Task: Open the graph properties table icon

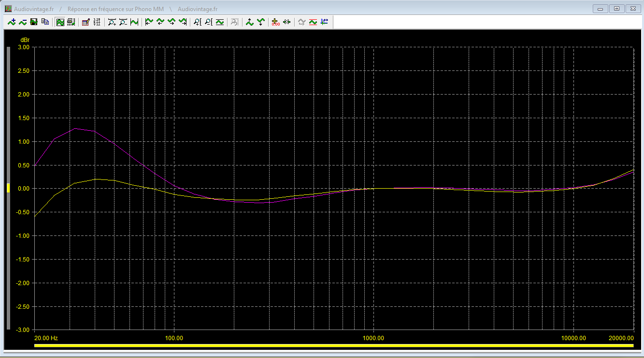Action: tap(86, 22)
